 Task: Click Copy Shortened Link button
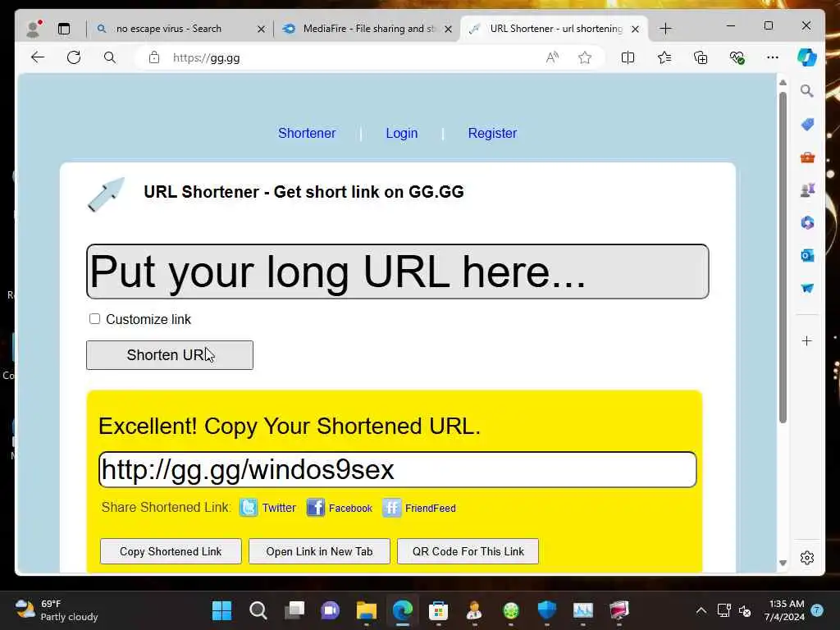[x=171, y=551]
